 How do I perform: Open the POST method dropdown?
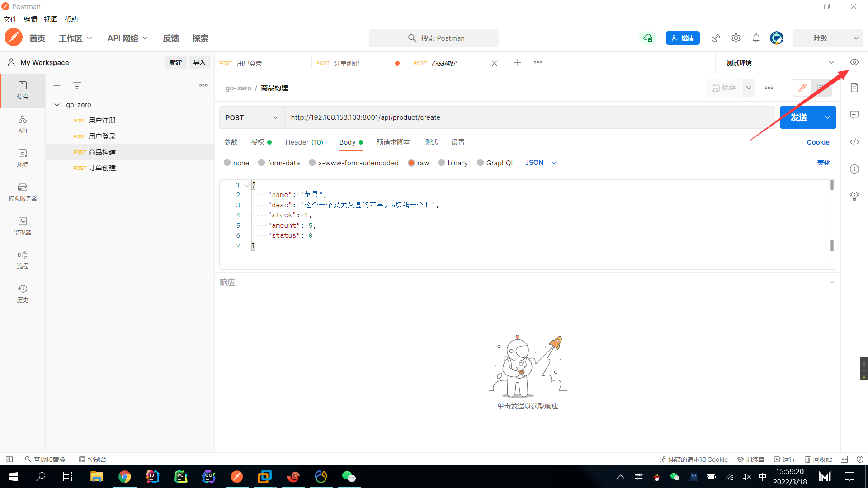251,117
